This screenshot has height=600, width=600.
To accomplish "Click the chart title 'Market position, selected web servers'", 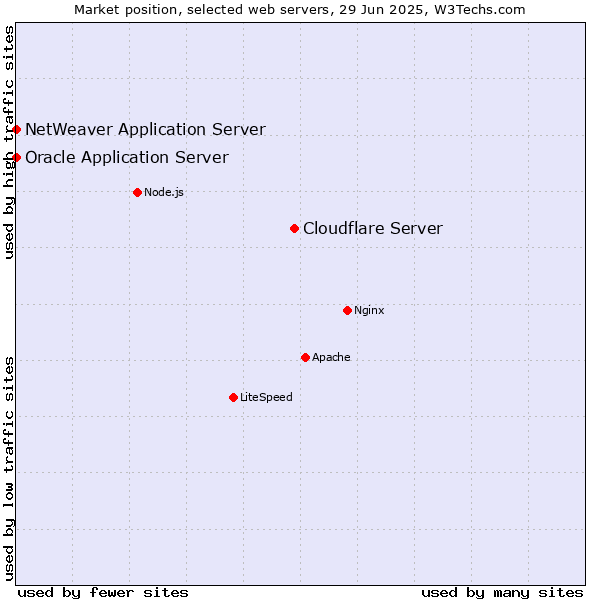I will pos(202,10).
